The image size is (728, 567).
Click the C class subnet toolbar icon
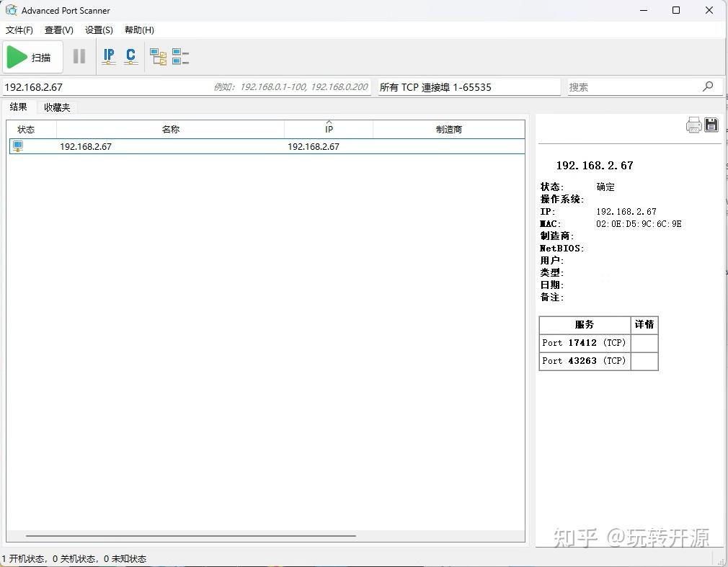131,56
